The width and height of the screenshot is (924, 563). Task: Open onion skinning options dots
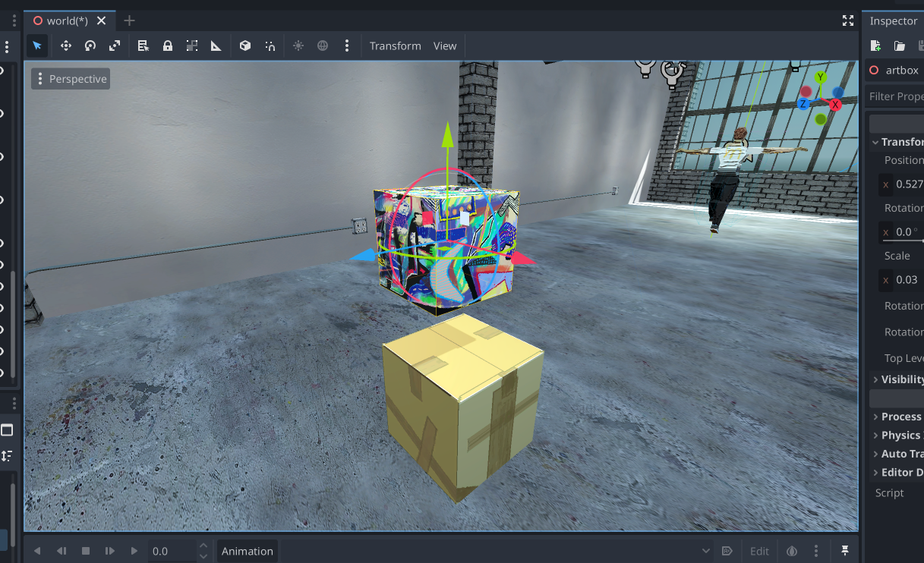pos(816,551)
